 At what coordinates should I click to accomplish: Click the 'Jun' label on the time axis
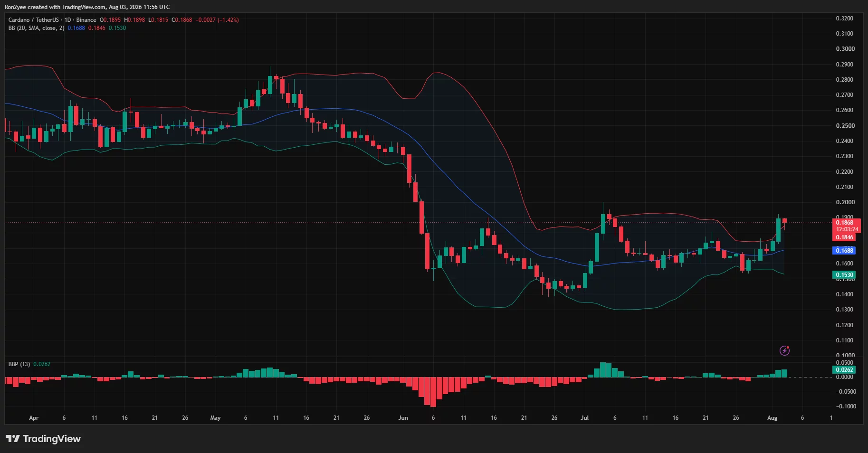click(403, 418)
